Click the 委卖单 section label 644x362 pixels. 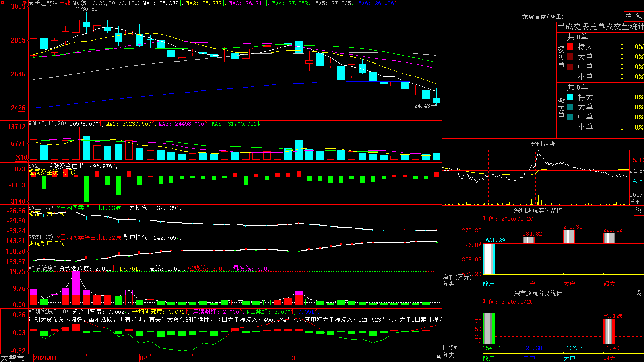[x=561, y=107]
